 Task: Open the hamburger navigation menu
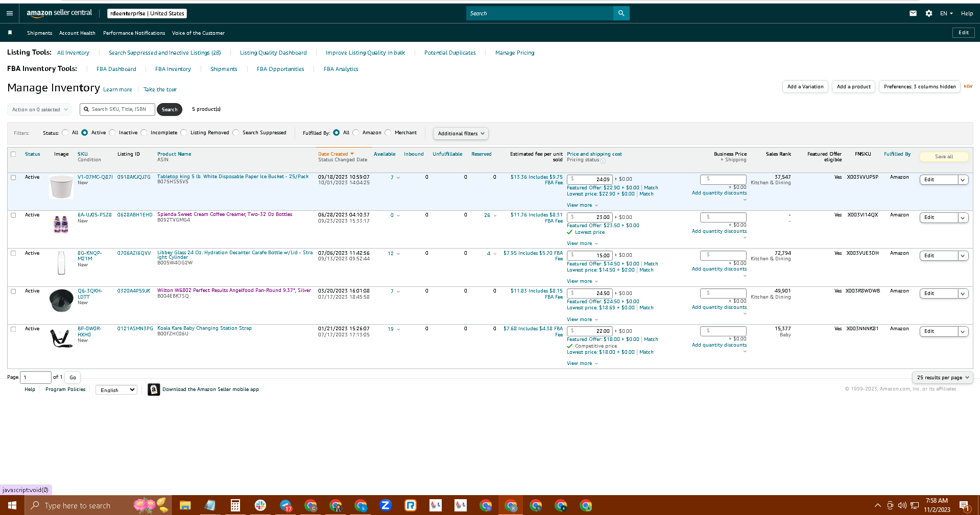point(10,13)
